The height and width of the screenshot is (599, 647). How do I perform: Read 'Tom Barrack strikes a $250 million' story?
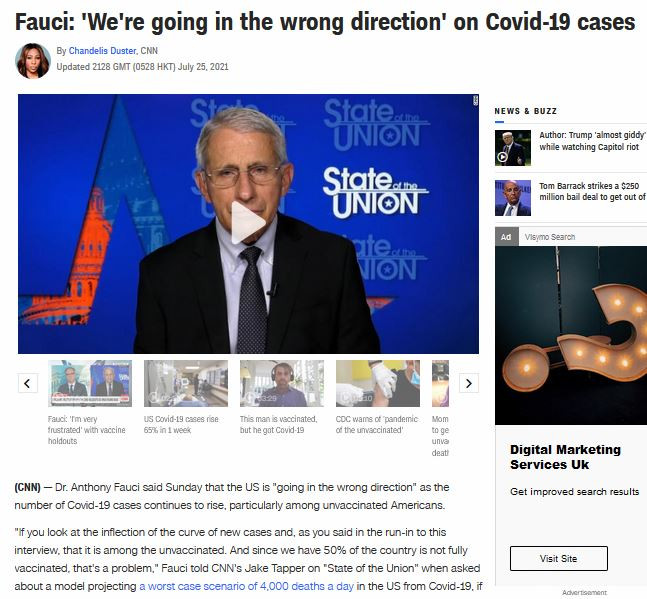coord(592,191)
